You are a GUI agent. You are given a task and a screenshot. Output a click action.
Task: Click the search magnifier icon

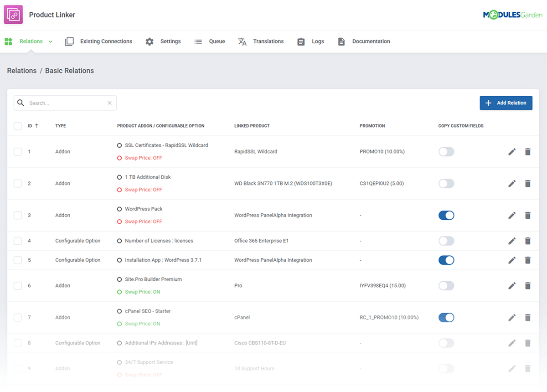click(21, 103)
